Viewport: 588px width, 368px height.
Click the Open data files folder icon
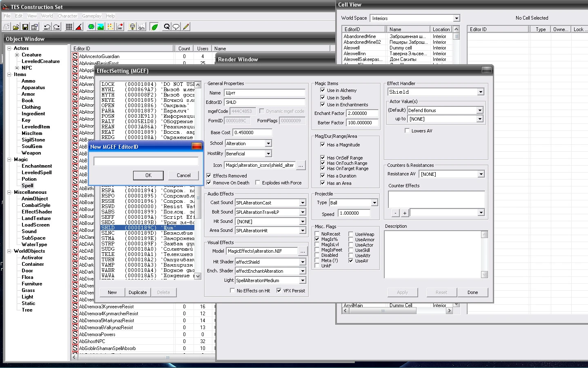tap(16, 27)
